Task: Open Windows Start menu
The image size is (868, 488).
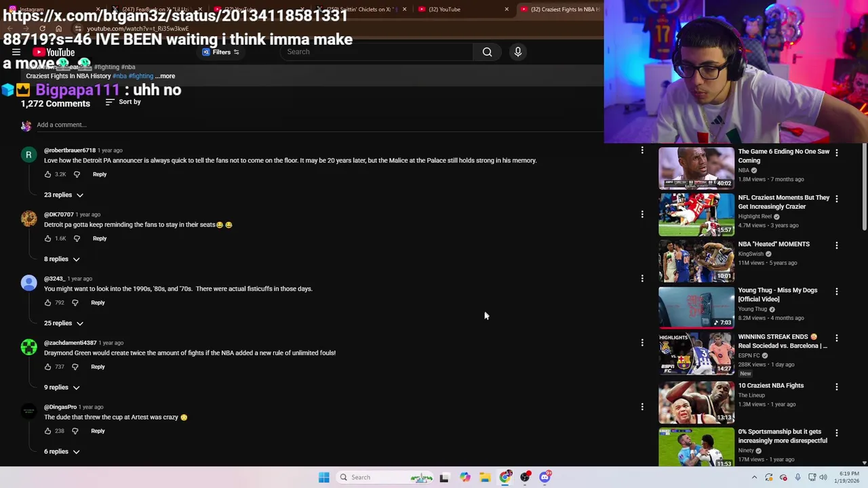Action: click(x=323, y=477)
